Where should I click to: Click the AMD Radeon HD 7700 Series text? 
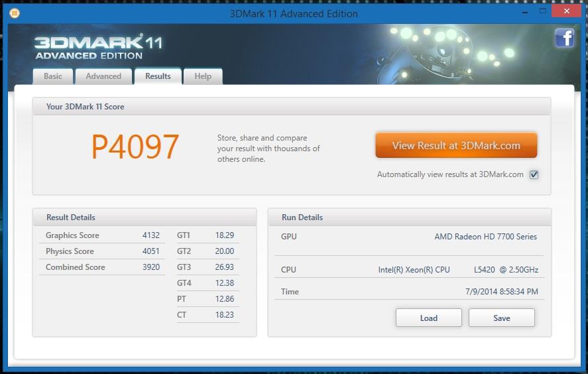click(486, 237)
